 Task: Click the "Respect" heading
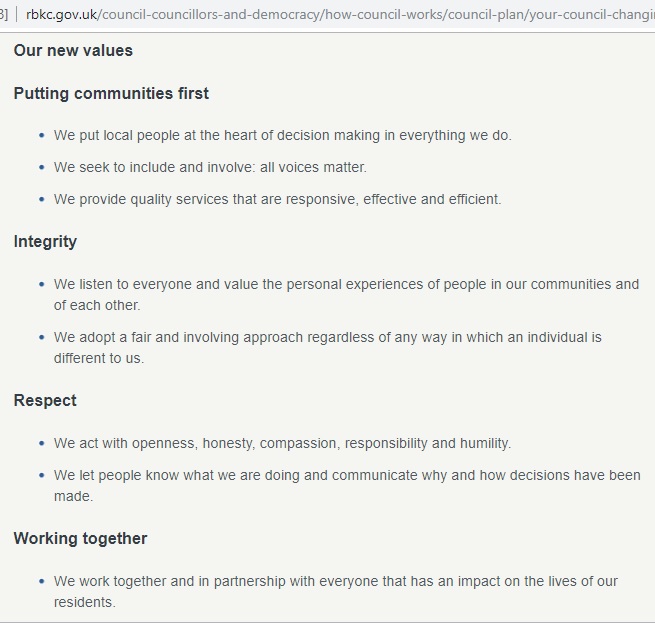(45, 400)
